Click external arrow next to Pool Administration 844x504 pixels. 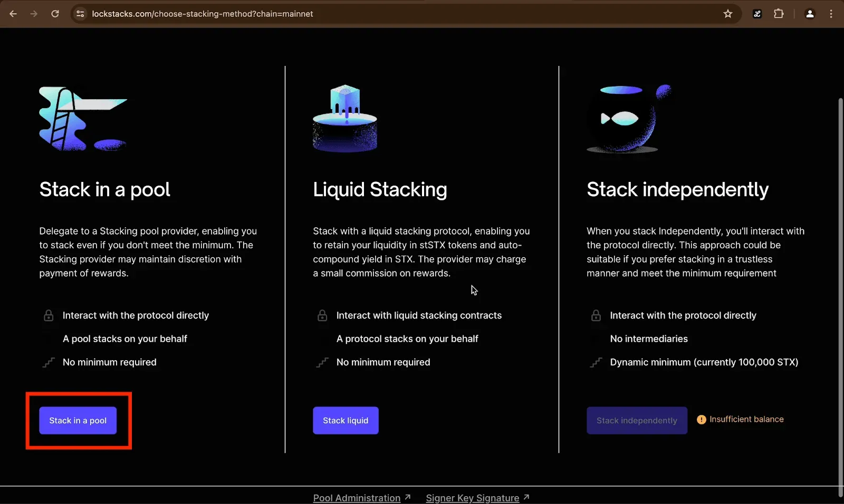[407, 497]
